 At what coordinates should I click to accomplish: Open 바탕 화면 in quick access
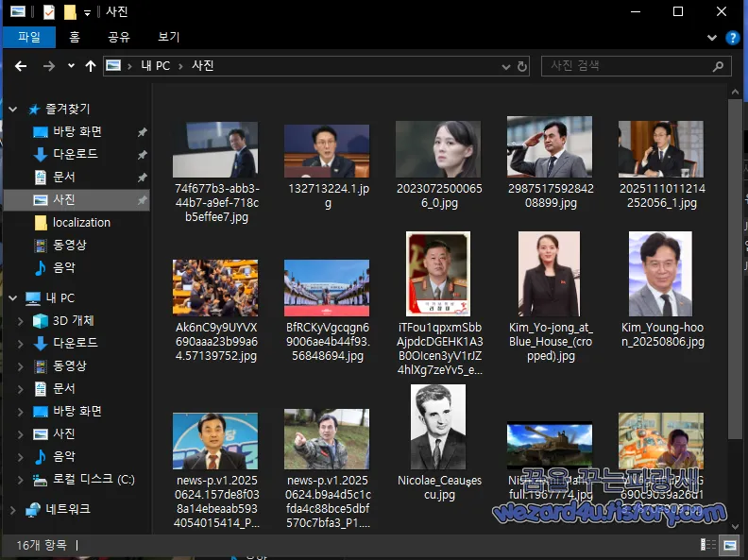[x=76, y=131]
